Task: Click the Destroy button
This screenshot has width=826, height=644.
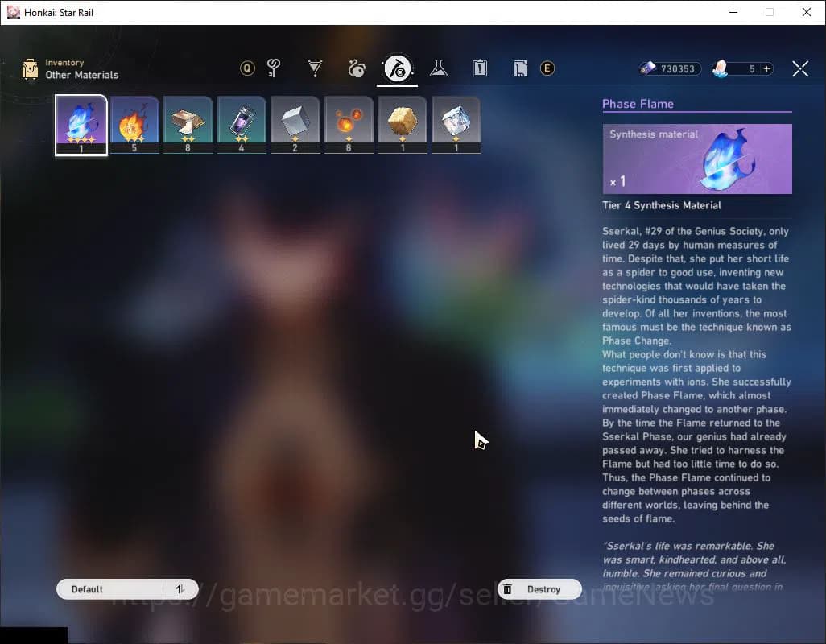Action: point(539,588)
